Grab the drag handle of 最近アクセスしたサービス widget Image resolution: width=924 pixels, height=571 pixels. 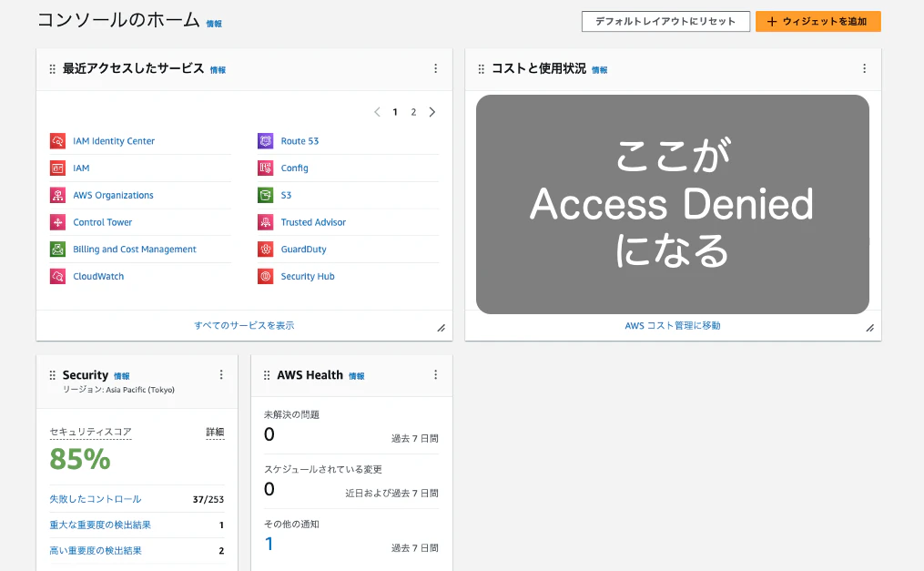coord(53,69)
